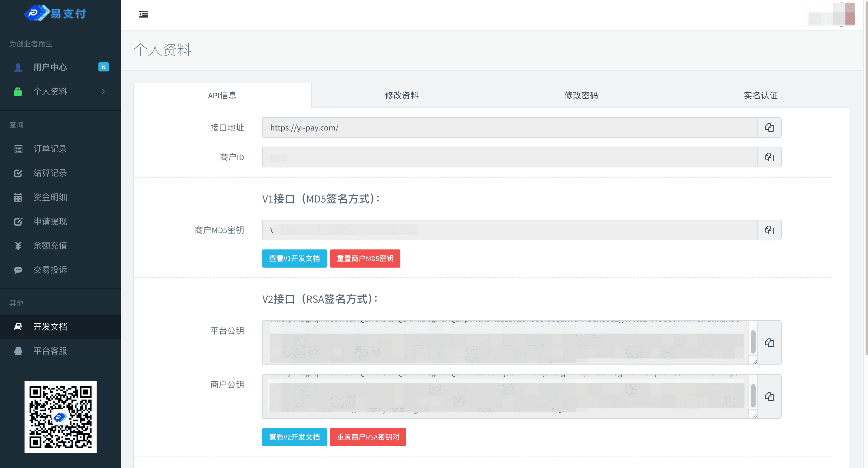The height and width of the screenshot is (468, 868).
Task: Open 开发文档 in the sidebar
Action: click(61, 327)
